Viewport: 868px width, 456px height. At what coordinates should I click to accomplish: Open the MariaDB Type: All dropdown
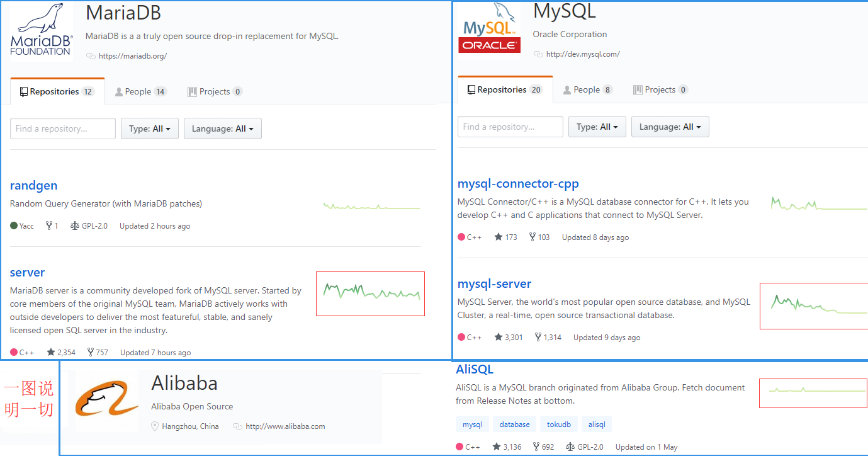(x=150, y=128)
